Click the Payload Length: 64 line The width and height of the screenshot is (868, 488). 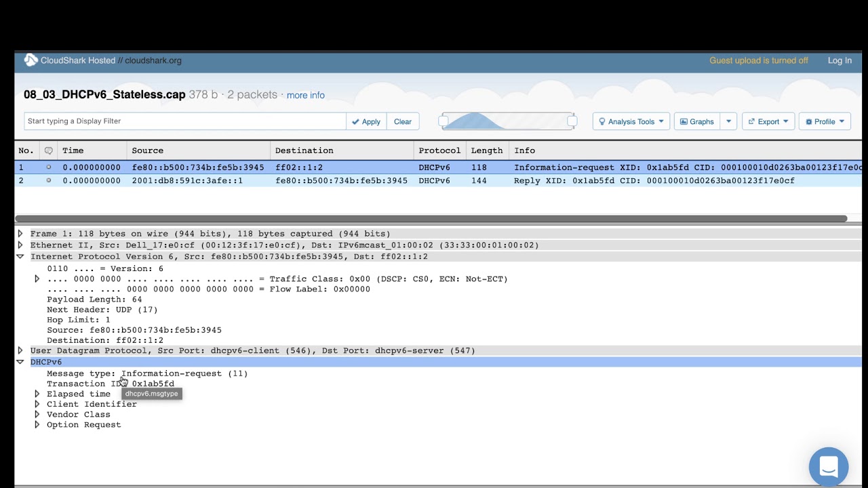click(94, 300)
